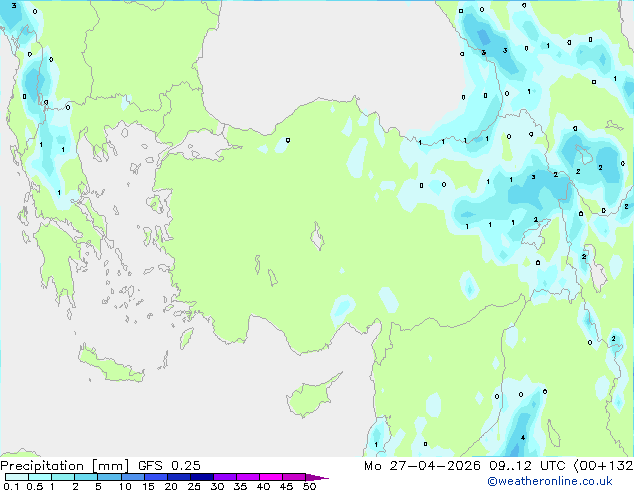Screen dimensions: 634x490
Task: Click the 'Mo 27-04-2026' date text
Action: pyautogui.click(x=422, y=466)
